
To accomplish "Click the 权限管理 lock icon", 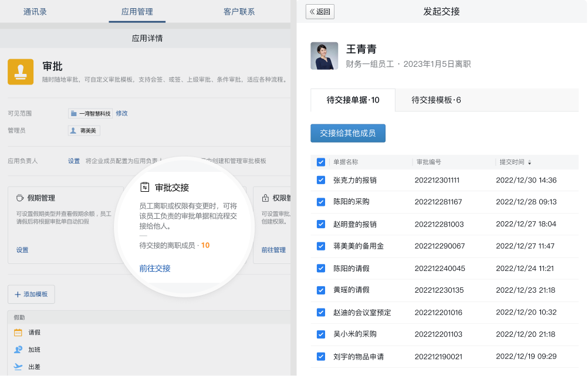I will pyautogui.click(x=266, y=198).
